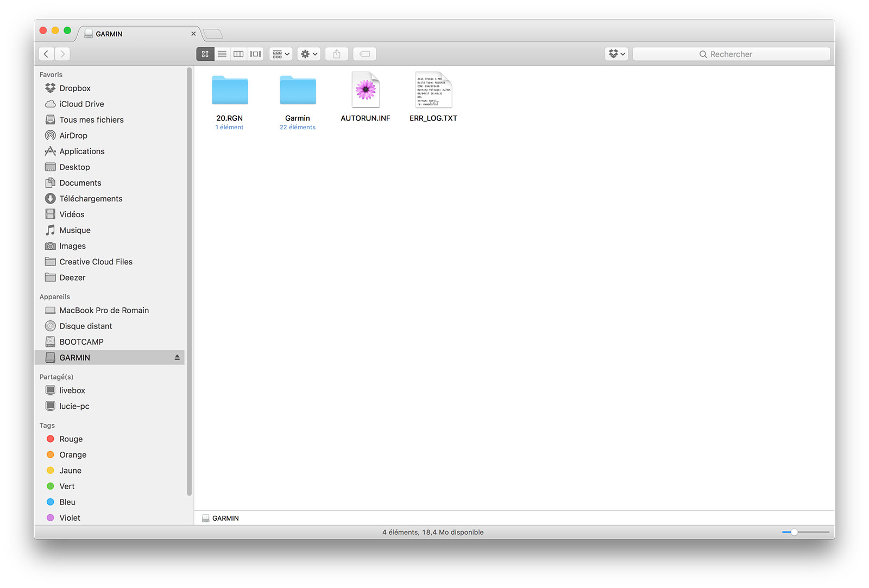Go forward using the forward arrow
This screenshot has width=869, height=588.
point(62,54)
